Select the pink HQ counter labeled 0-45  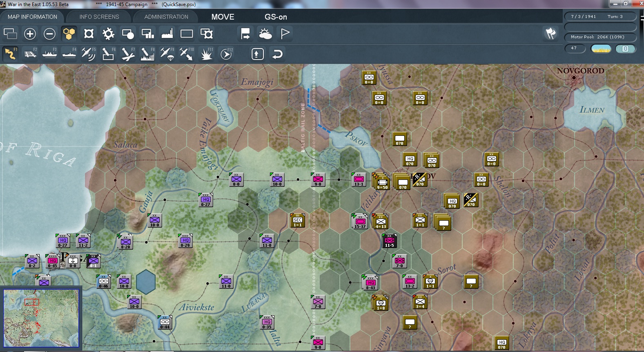pyautogui.click(x=52, y=261)
